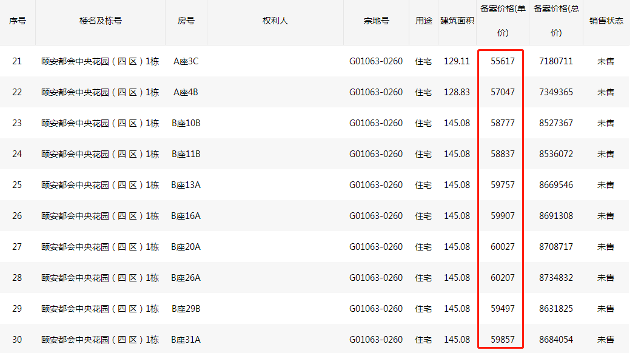Click total price 8691308
The width and height of the screenshot is (644, 353).
[x=556, y=216]
